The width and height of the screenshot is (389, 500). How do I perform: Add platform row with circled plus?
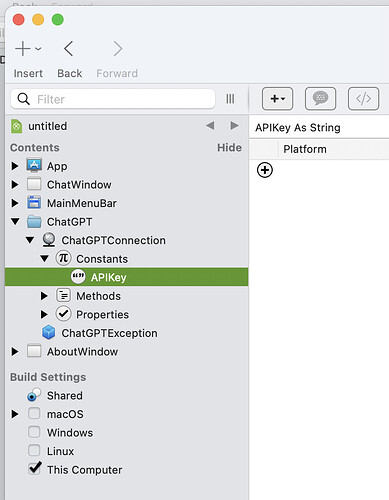tap(265, 170)
